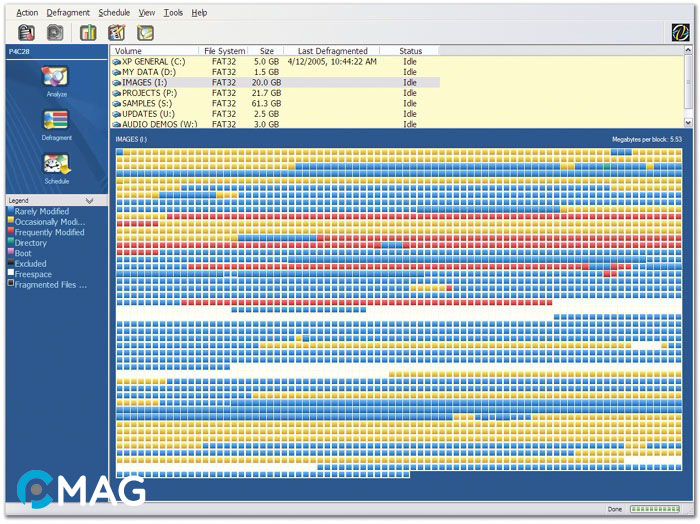Select the XP GENERAL (C:) volume row
Viewport: 700px width, 524px height.
tap(275, 62)
